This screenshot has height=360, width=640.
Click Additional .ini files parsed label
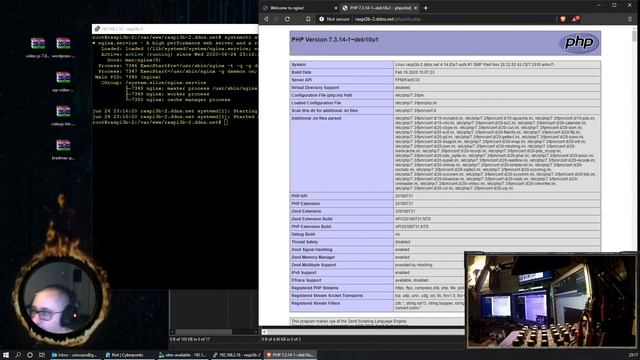tap(316, 118)
